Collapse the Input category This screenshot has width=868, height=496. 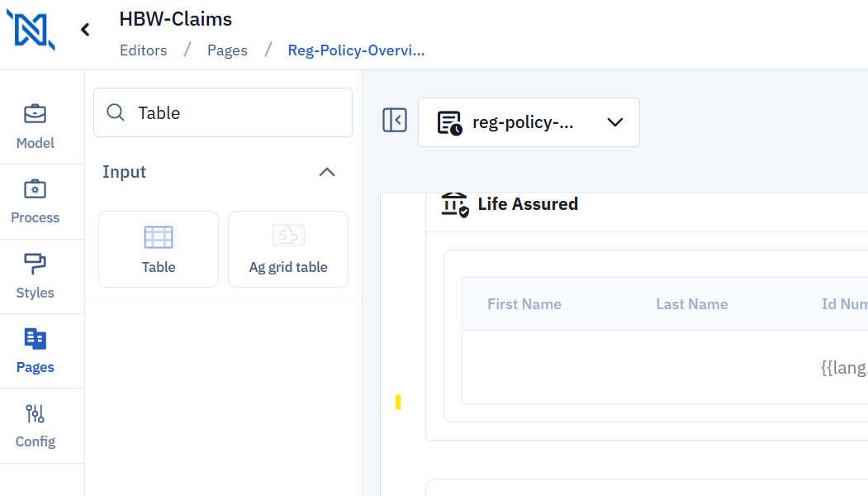tap(327, 172)
